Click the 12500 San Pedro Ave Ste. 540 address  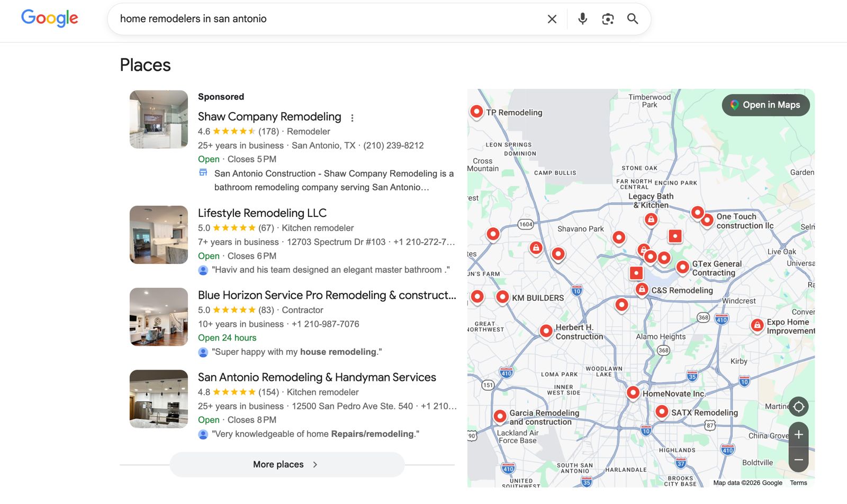[352, 406]
